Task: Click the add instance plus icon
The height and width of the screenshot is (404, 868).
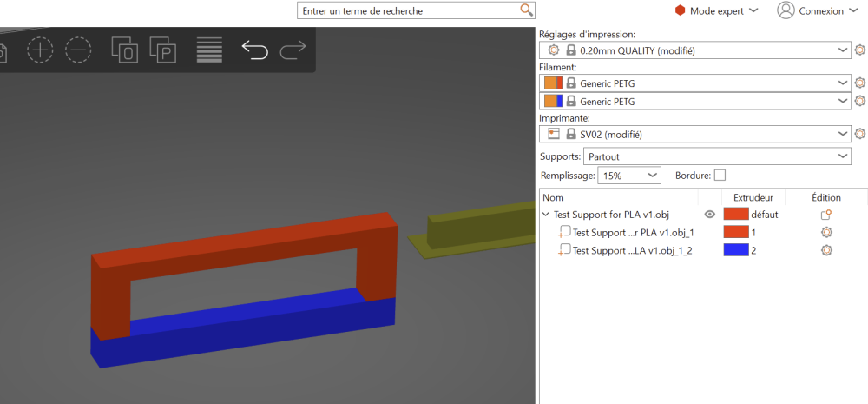Action: pyautogui.click(x=40, y=50)
